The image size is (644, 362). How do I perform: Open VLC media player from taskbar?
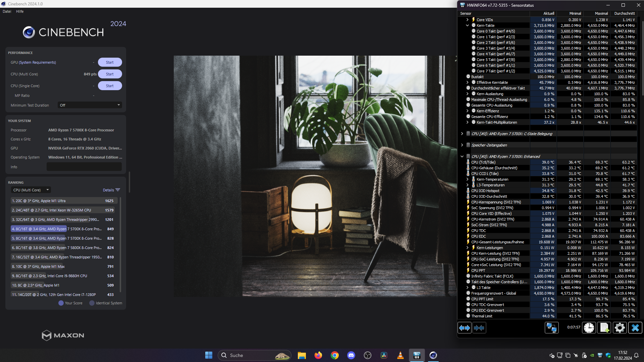400,355
